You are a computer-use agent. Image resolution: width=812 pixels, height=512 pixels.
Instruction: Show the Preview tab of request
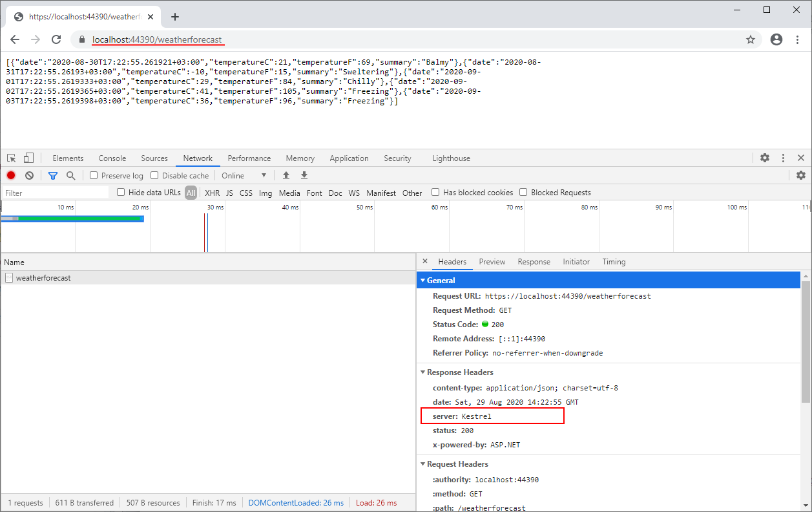[x=492, y=261]
